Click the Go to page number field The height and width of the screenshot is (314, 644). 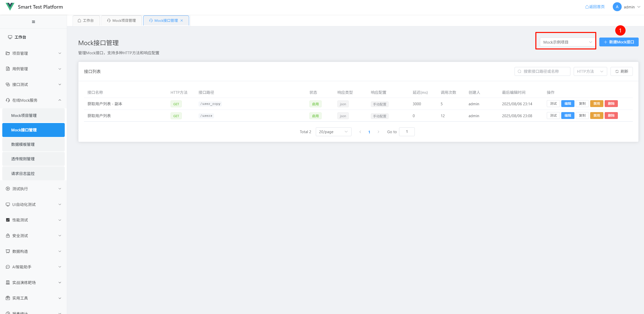tap(407, 132)
